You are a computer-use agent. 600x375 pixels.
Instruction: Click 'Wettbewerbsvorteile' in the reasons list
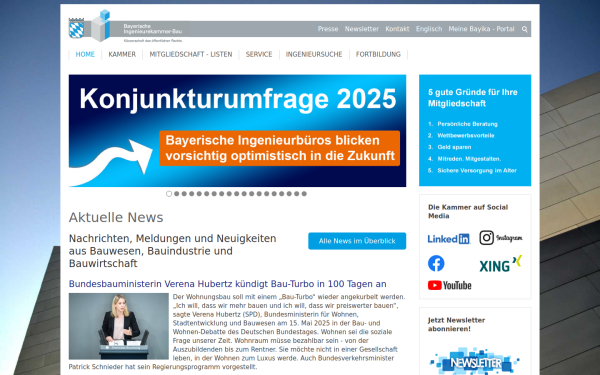(466, 135)
